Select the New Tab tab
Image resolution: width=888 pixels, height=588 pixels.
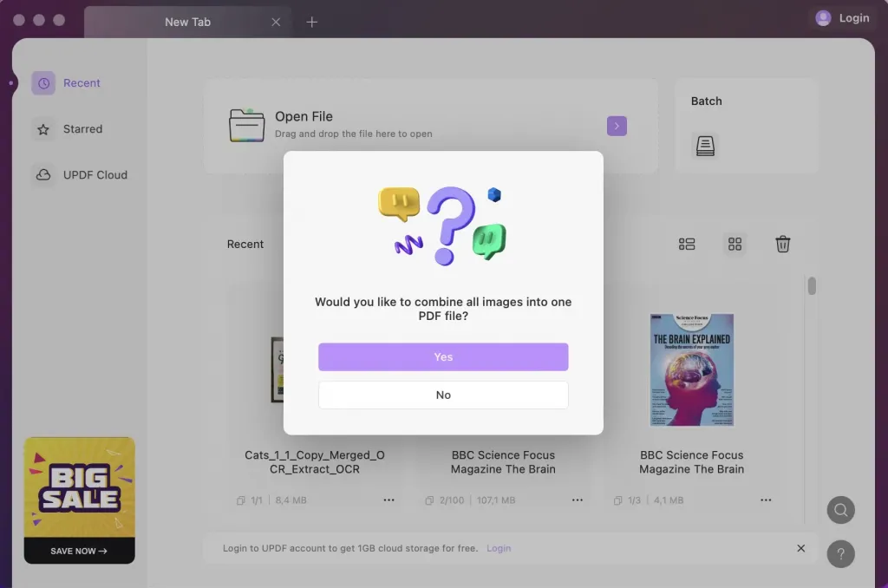(x=187, y=22)
